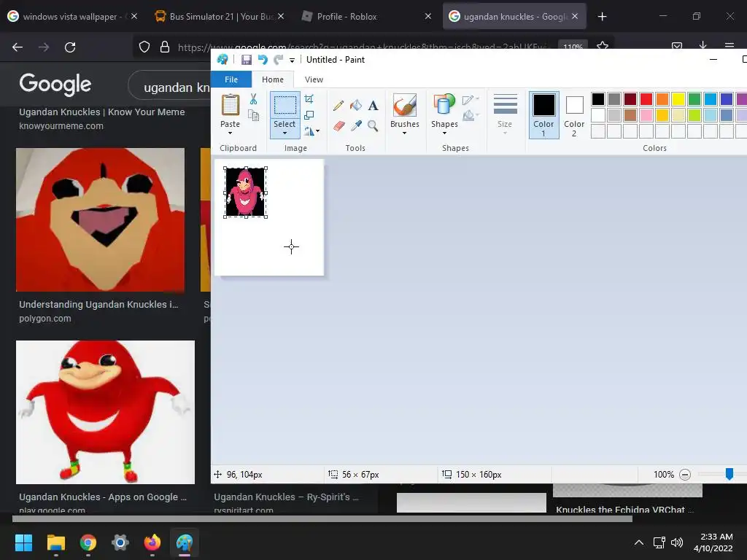Click the Windows Start button

(23, 542)
